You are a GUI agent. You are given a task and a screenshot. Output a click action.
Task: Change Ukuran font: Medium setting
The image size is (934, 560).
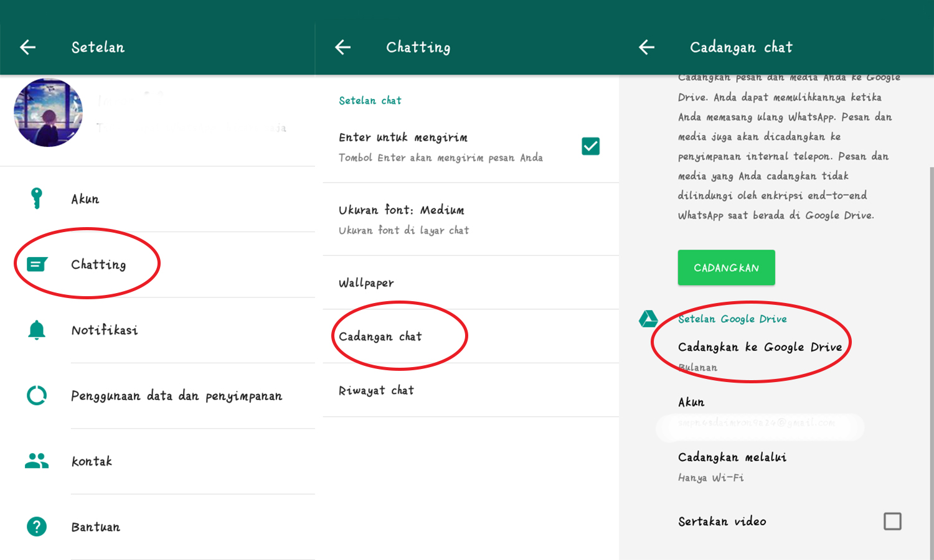click(x=471, y=219)
